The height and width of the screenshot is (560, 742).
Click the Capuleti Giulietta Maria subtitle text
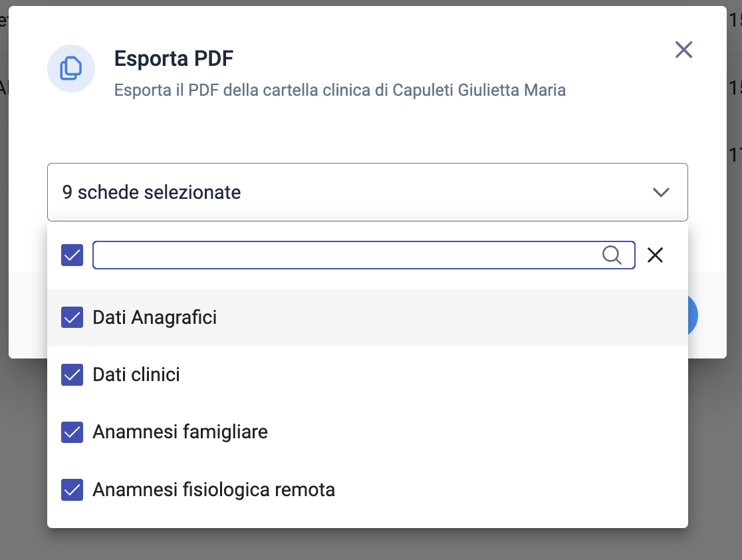pyautogui.click(x=479, y=90)
